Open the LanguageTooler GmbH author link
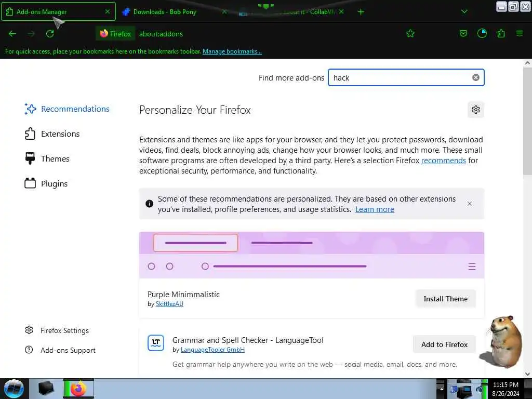This screenshot has width=532, height=399. point(212,350)
